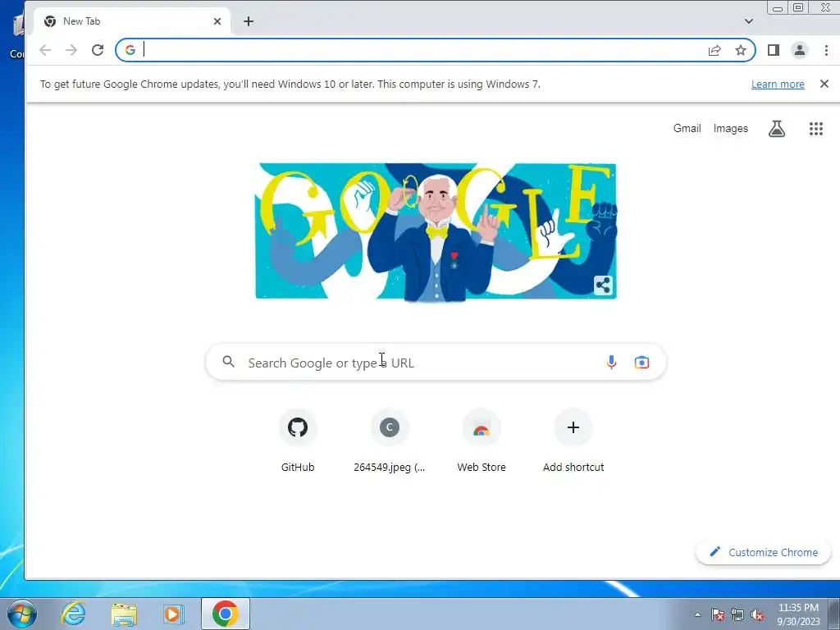Expand the tab search chevron
This screenshot has width=840, height=630.
(749, 21)
